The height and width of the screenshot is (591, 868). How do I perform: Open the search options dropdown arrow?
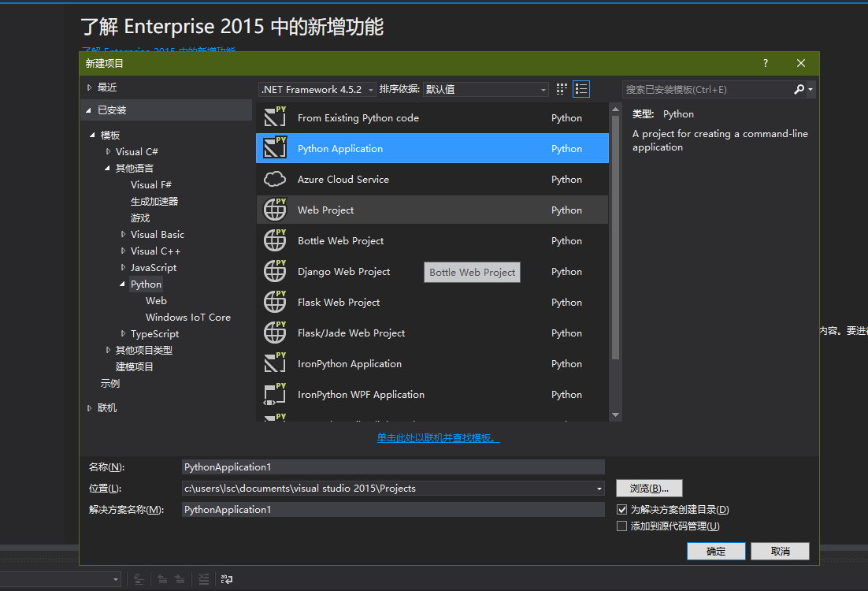tap(811, 89)
